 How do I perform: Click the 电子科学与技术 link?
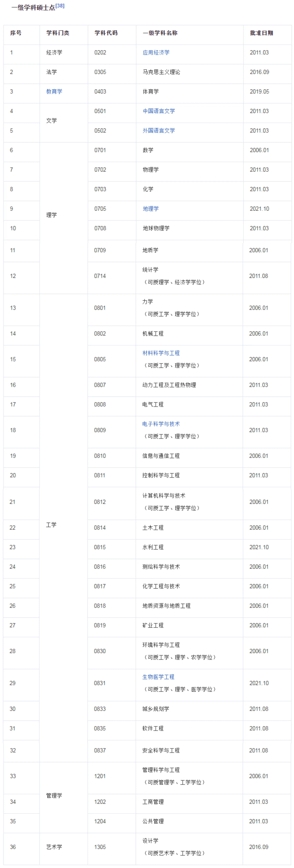coord(161,424)
